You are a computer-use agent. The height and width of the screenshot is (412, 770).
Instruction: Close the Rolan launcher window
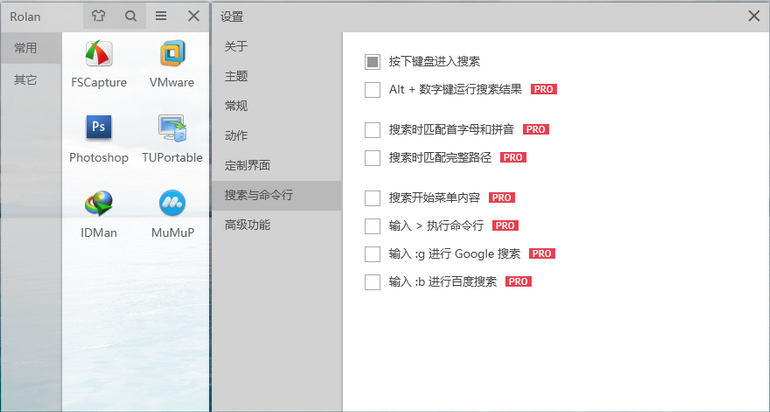(x=193, y=16)
